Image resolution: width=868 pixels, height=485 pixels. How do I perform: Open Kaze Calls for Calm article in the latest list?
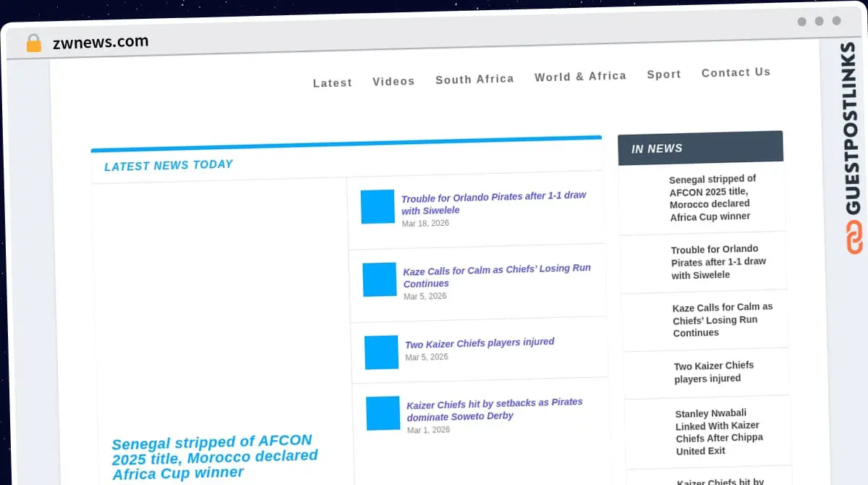click(497, 276)
